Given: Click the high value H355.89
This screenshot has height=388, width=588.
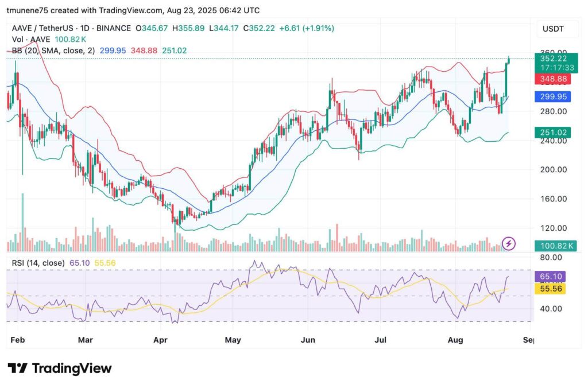Looking at the screenshot, I should [x=188, y=29].
